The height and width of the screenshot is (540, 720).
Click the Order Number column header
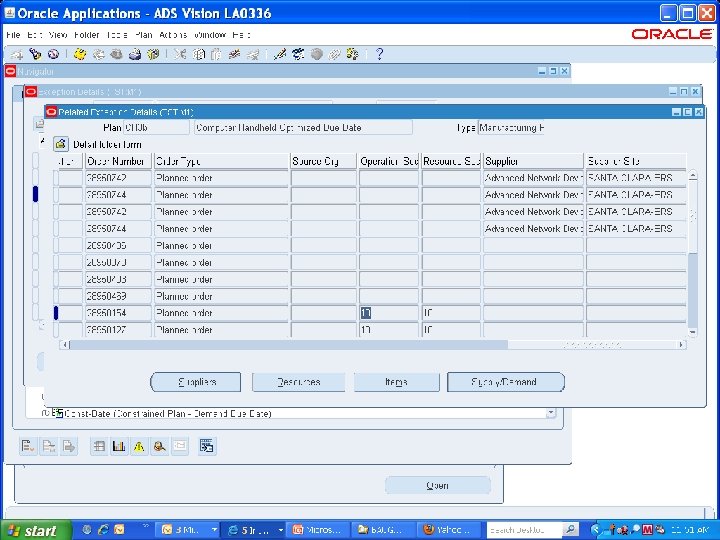pos(118,161)
